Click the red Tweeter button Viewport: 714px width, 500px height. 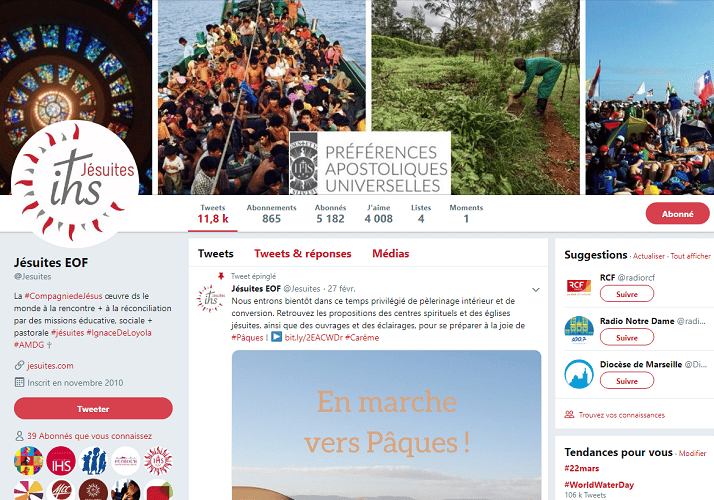(93, 408)
